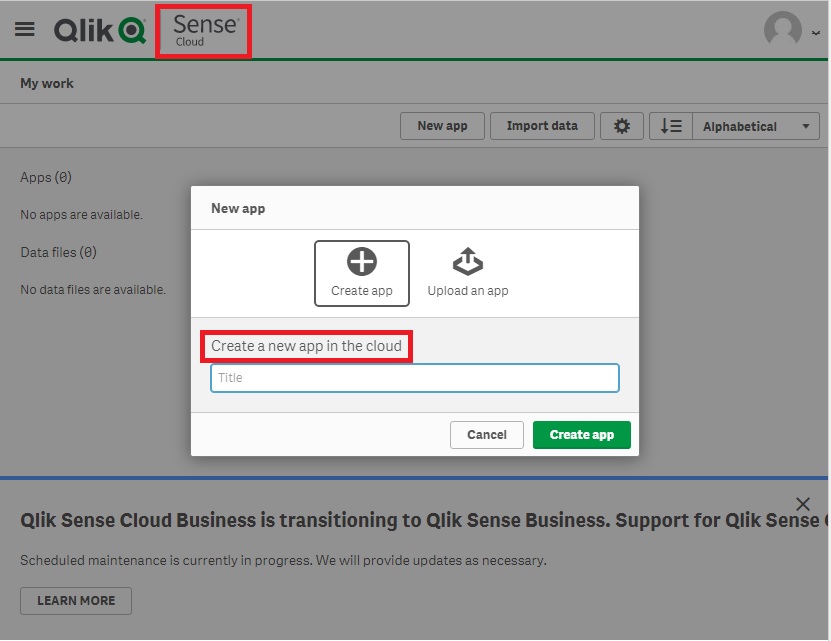Focus the Title input field

pyautogui.click(x=415, y=378)
